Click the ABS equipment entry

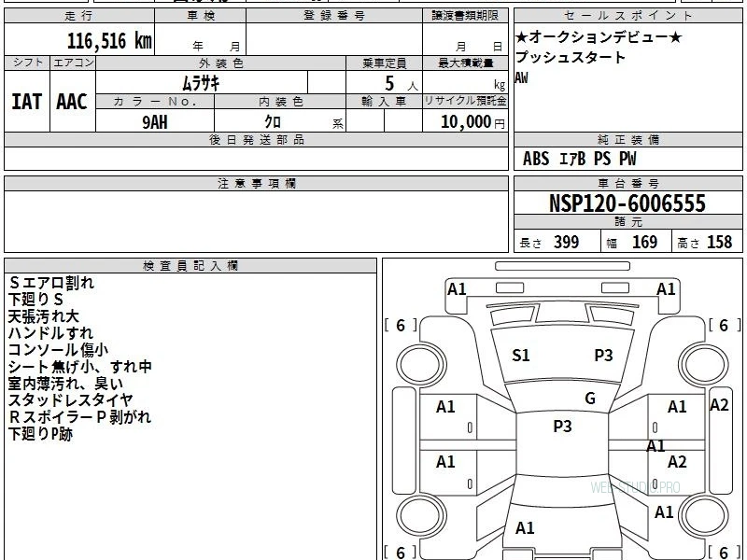click(x=536, y=159)
